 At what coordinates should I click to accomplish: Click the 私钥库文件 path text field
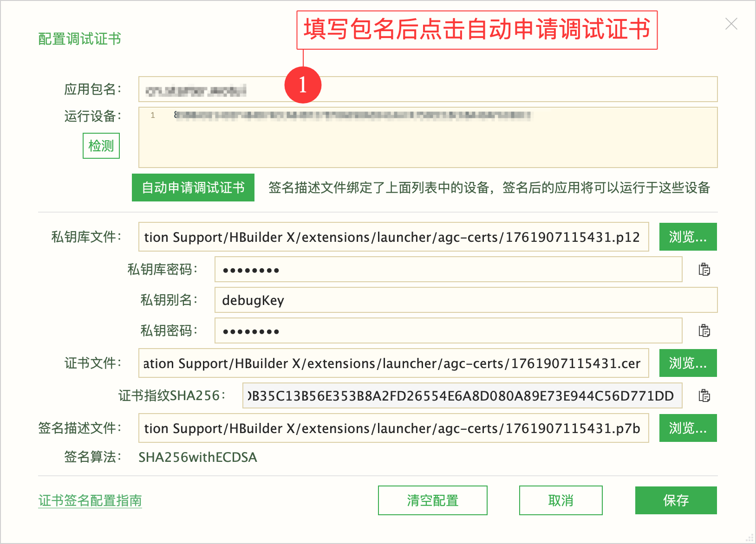[x=393, y=237]
